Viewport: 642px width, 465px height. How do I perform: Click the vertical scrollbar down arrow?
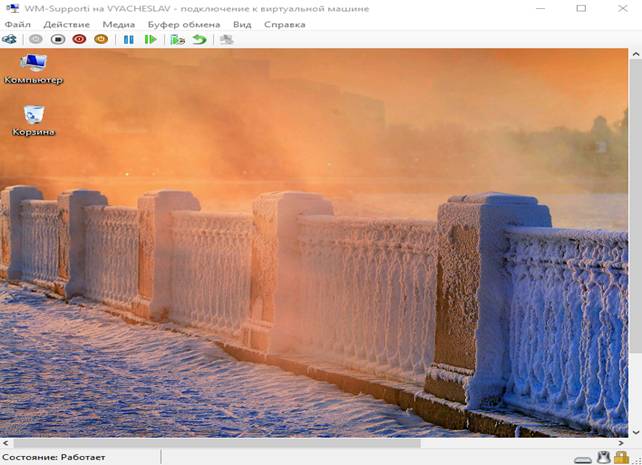pos(635,432)
